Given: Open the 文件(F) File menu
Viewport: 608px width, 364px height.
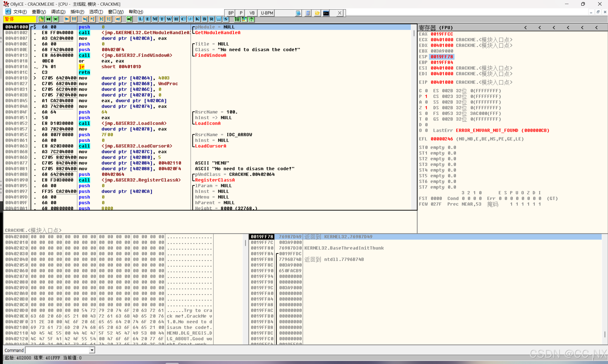Looking at the screenshot, I should (x=20, y=12).
